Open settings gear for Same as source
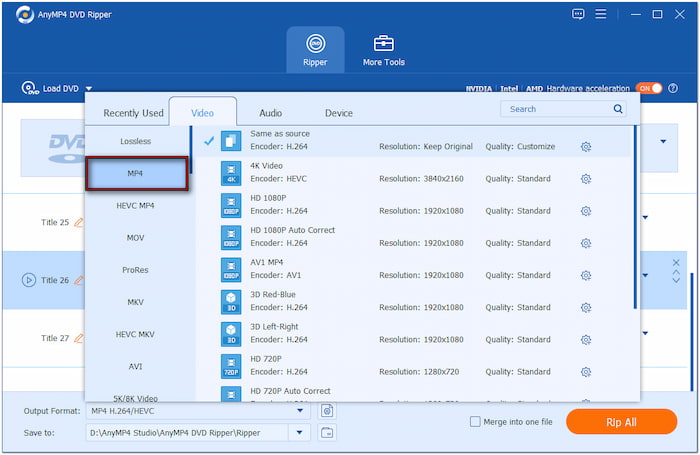This screenshot has height=455, width=700. pos(586,147)
